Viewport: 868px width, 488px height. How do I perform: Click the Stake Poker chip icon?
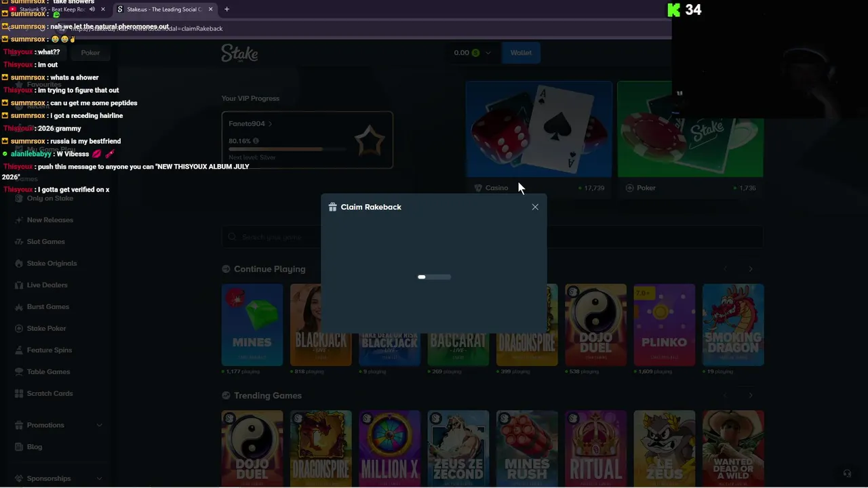pos(20,328)
